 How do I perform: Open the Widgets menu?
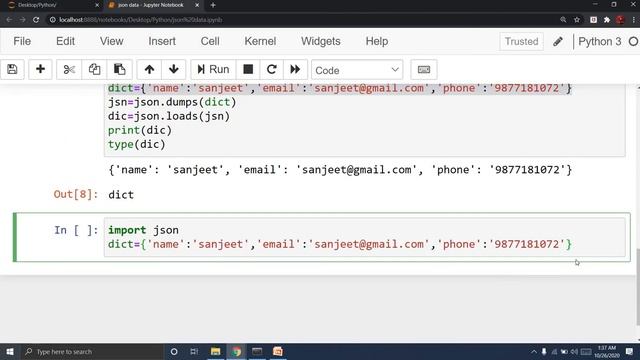321,41
